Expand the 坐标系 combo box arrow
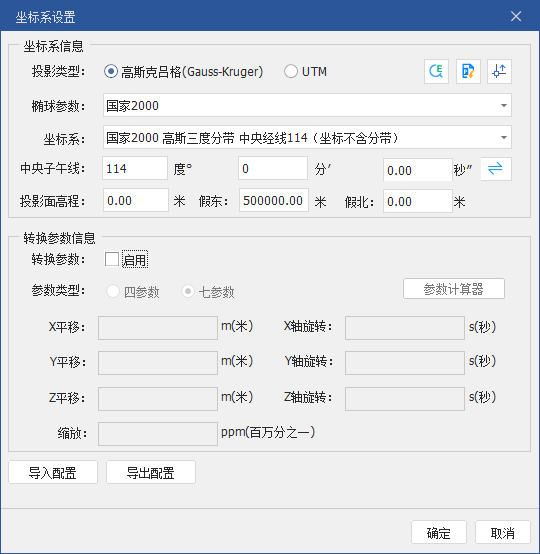Viewport: 540px width, 554px height. 504,137
